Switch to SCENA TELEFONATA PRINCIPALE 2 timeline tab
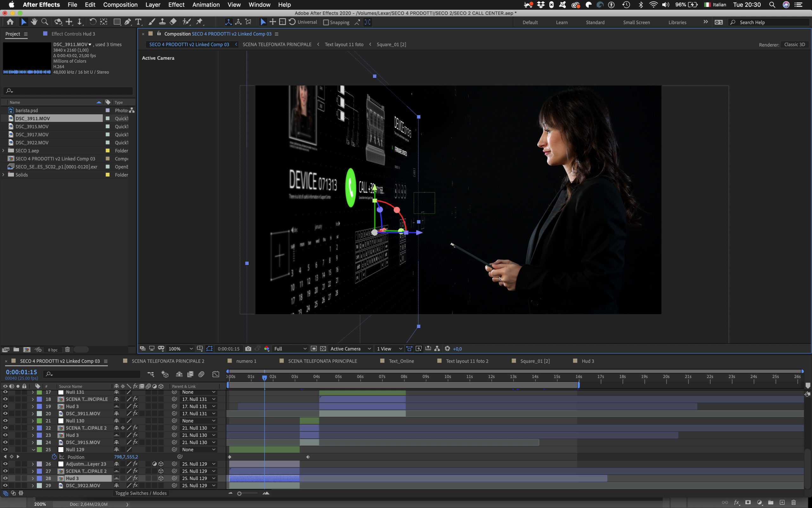Image resolution: width=812 pixels, height=508 pixels. [x=168, y=361]
